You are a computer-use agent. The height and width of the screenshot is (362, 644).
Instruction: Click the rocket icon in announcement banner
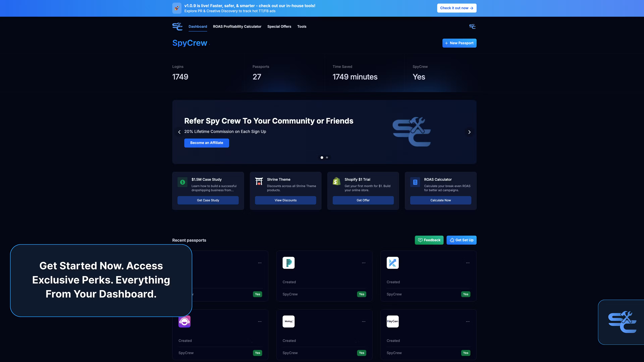coord(177,8)
